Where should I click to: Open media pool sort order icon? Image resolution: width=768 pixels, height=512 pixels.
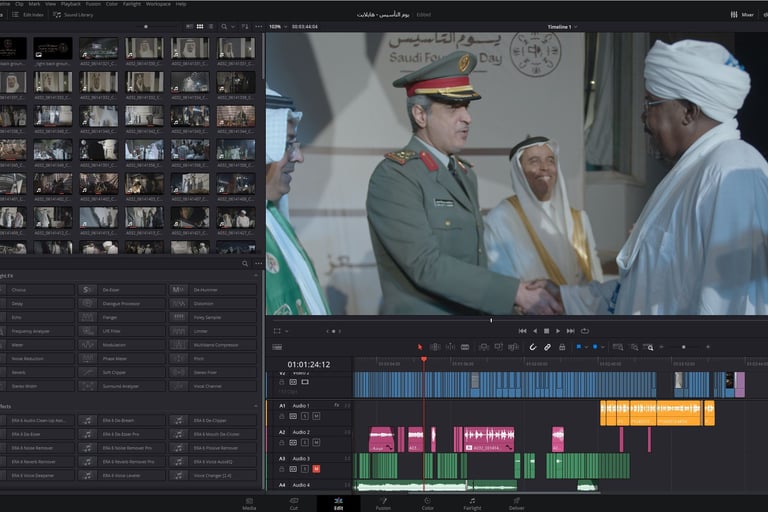(245, 26)
